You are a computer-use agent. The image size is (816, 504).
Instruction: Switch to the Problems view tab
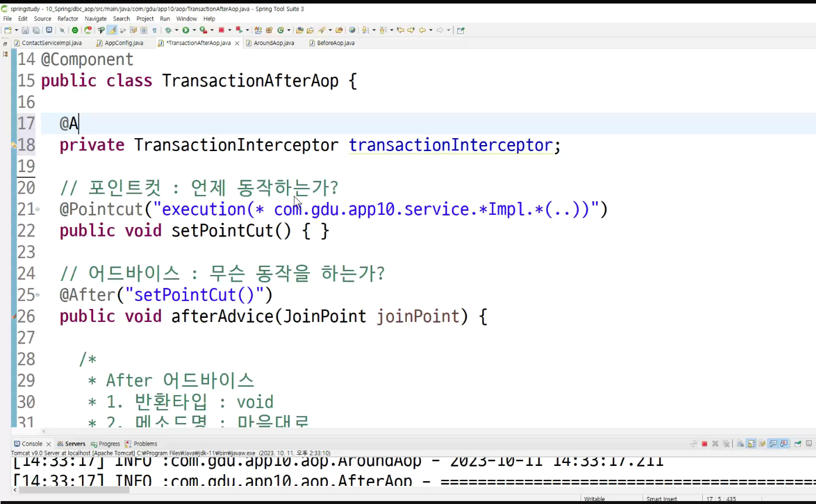[x=141, y=444]
